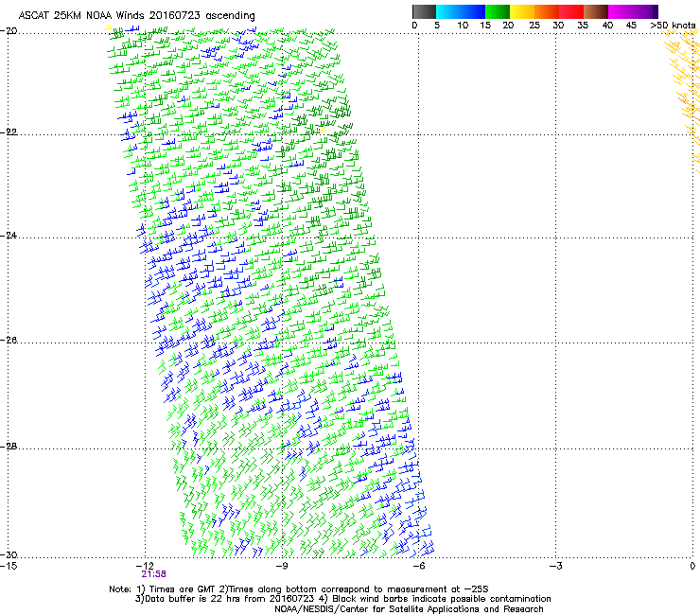Select the orange 25-30 knots color swatch

point(547,11)
